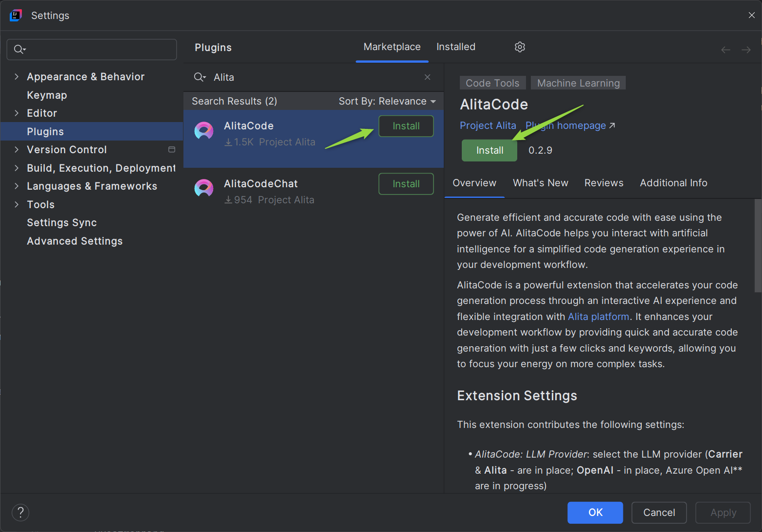Open the Reviews tab

pos(604,183)
